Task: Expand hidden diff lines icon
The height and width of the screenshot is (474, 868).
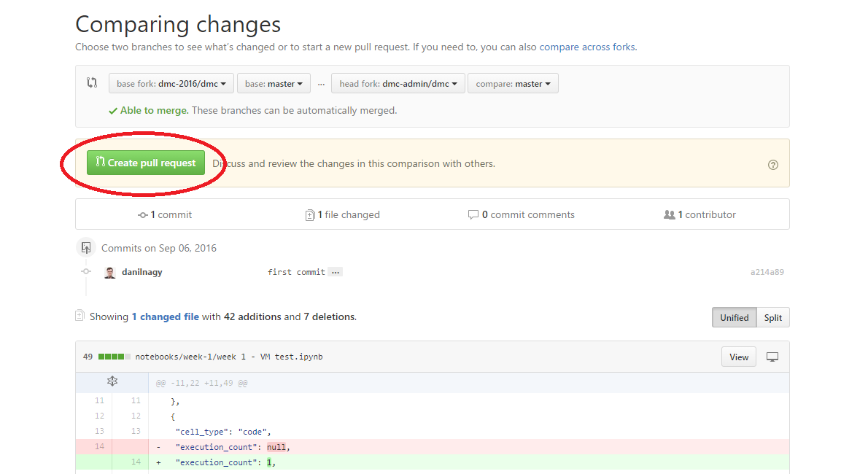Action: tap(112, 381)
